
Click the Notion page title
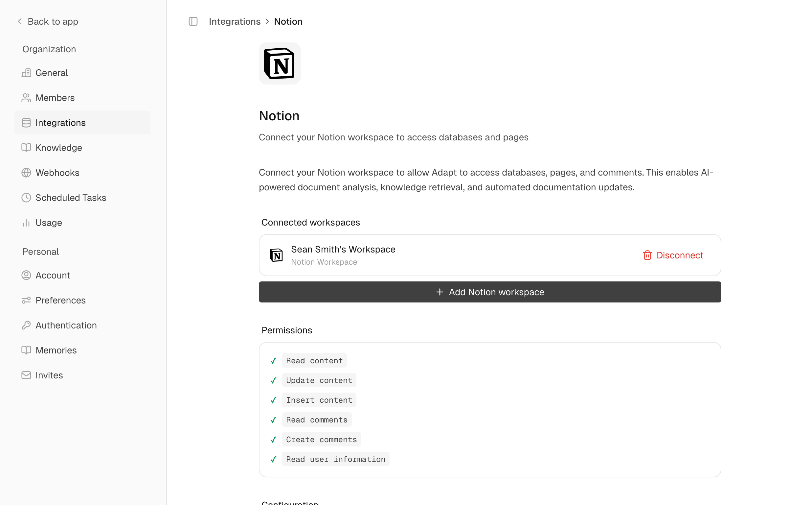point(279,116)
